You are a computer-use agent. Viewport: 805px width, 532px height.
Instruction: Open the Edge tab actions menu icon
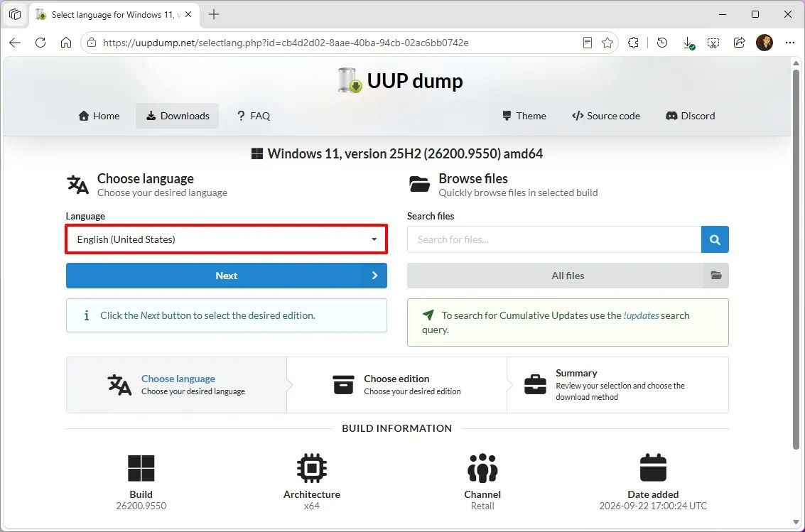click(15, 14)
